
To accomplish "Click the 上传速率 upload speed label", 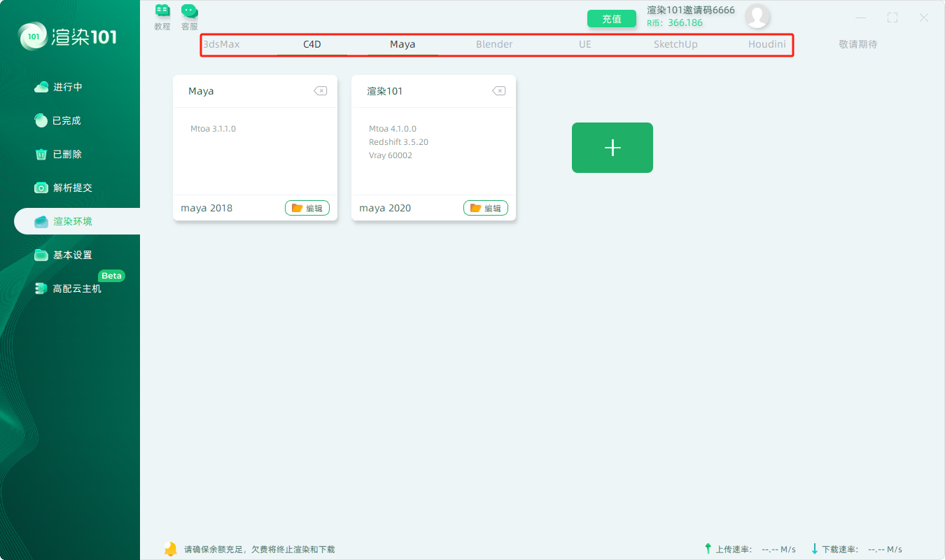I will [x=734, y=549].
